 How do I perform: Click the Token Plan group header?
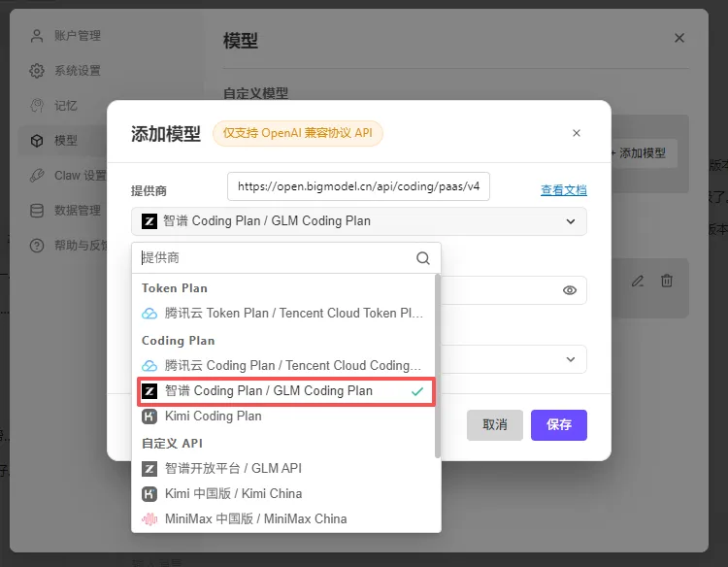(x=175, y=288)
